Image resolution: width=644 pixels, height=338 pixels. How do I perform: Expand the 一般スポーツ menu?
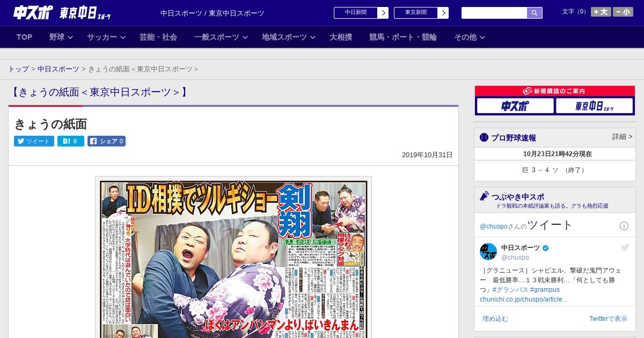pos(221,37)
